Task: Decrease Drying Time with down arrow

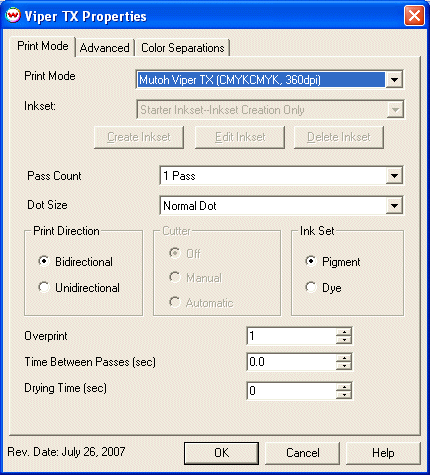Action: pos(344,394)
